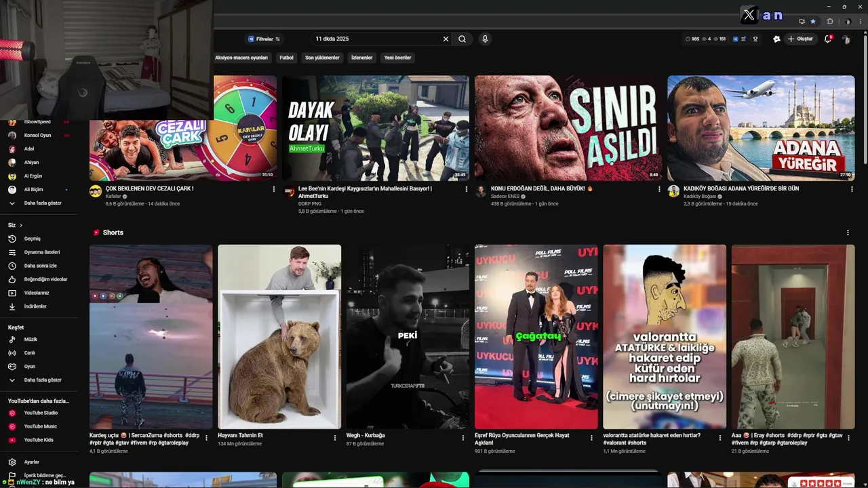The height and width of the screenshot is (488, 868).
Task: Click the Oluştur create button
Action: (800, 39)
